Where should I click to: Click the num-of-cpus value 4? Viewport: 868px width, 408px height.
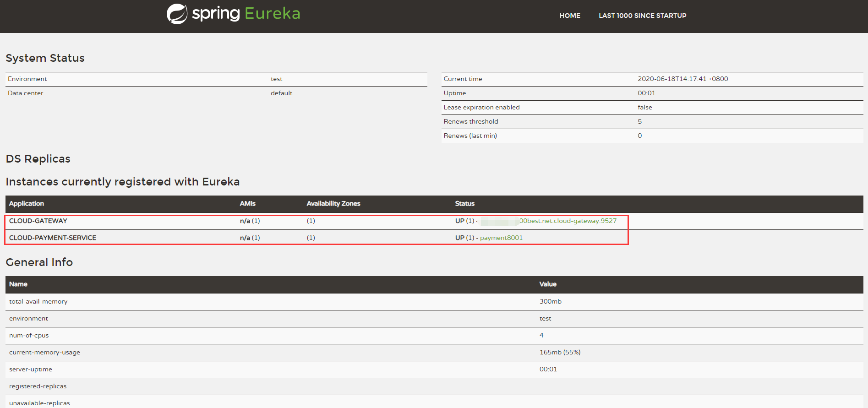click(x=541, y=335)
